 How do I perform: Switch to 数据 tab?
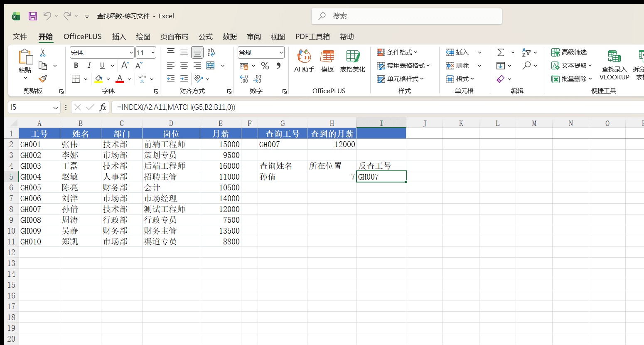click(x=230, y=37)
